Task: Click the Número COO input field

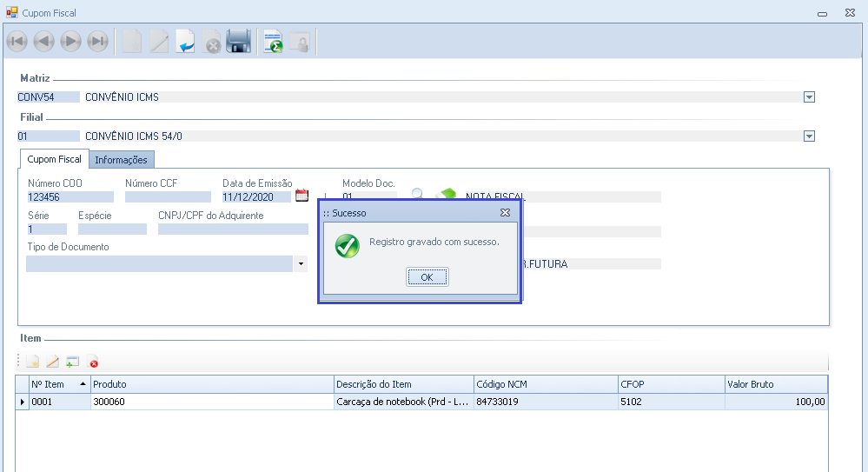Action: pyautogui.click(x=70, y=197)
